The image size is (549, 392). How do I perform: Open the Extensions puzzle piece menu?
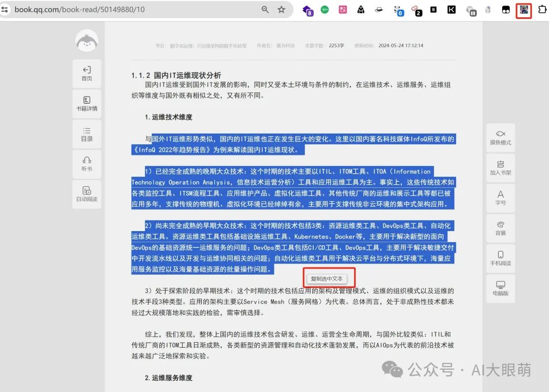tap(542, 10)
